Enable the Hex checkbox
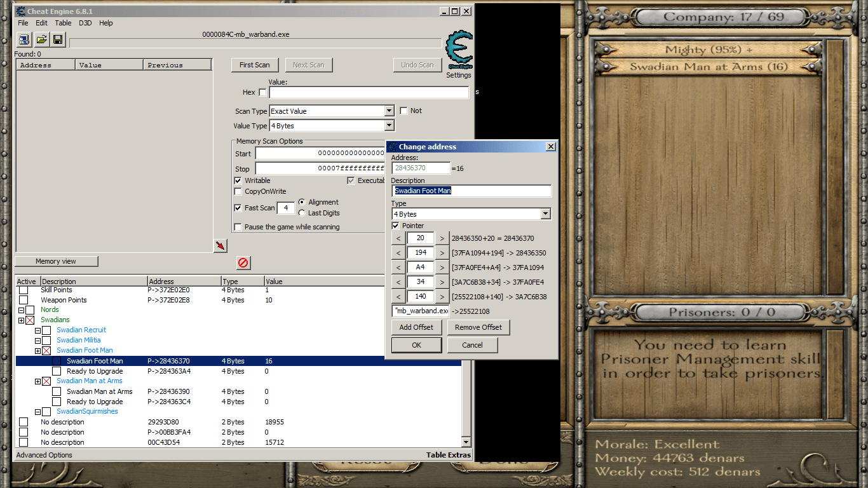868x488 pixels. pos(263,92)
